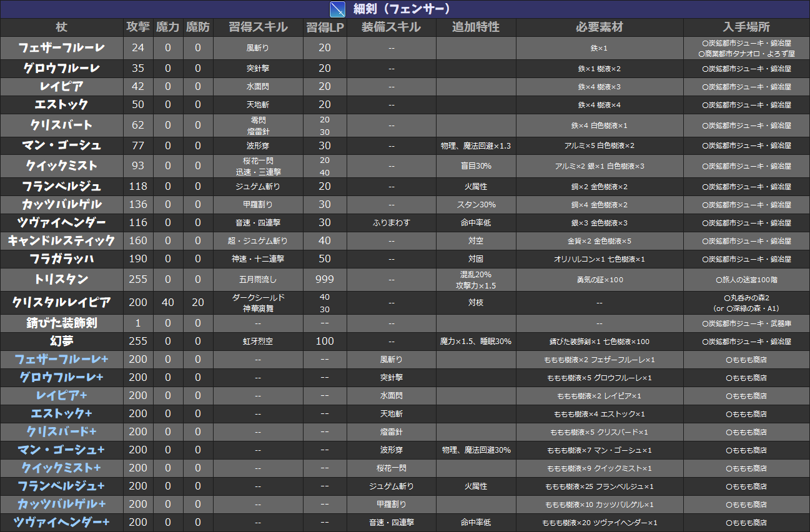This screenshot has height=532, width=810.
Task: Open the blue フェザーフルーレ+ entry
Action: [61, 360]
